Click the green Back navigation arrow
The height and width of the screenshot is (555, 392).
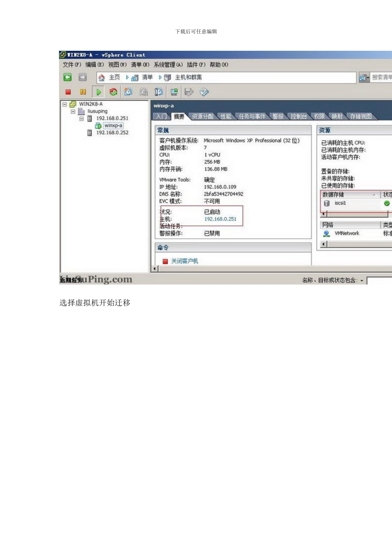(x=68, y=77)
